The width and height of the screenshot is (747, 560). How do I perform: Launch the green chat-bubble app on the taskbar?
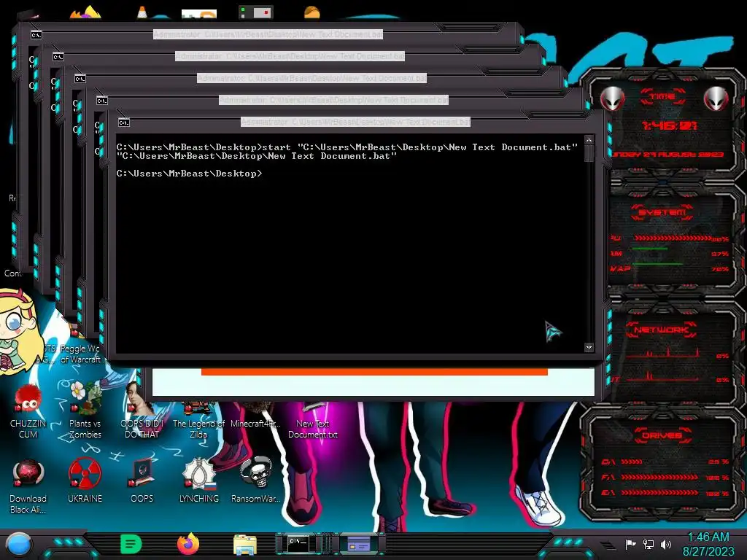(x=131, y=544)
